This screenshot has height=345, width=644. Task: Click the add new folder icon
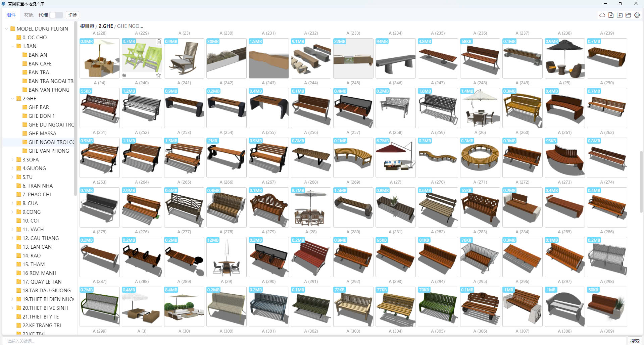tap(620, 15)
